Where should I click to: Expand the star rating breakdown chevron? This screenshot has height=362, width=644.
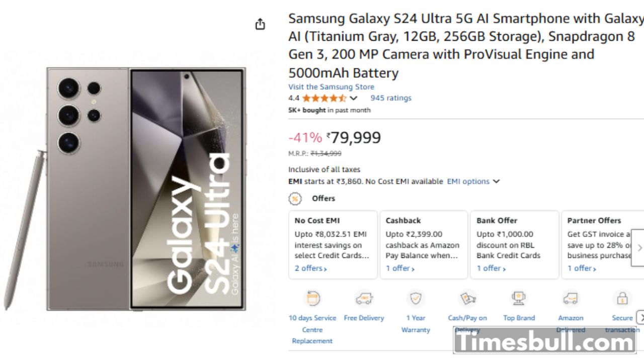pyautogui.click(x=354, y=99)
